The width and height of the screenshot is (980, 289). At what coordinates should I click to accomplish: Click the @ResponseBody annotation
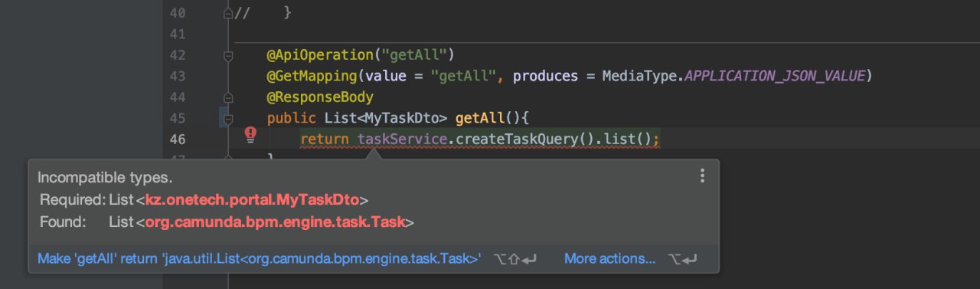(x=320, y=97)
